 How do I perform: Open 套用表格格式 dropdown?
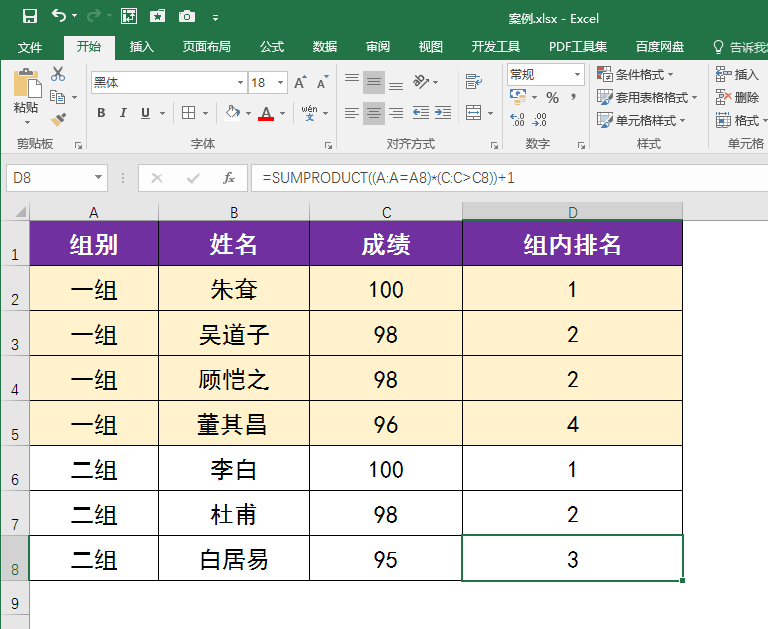647,97
